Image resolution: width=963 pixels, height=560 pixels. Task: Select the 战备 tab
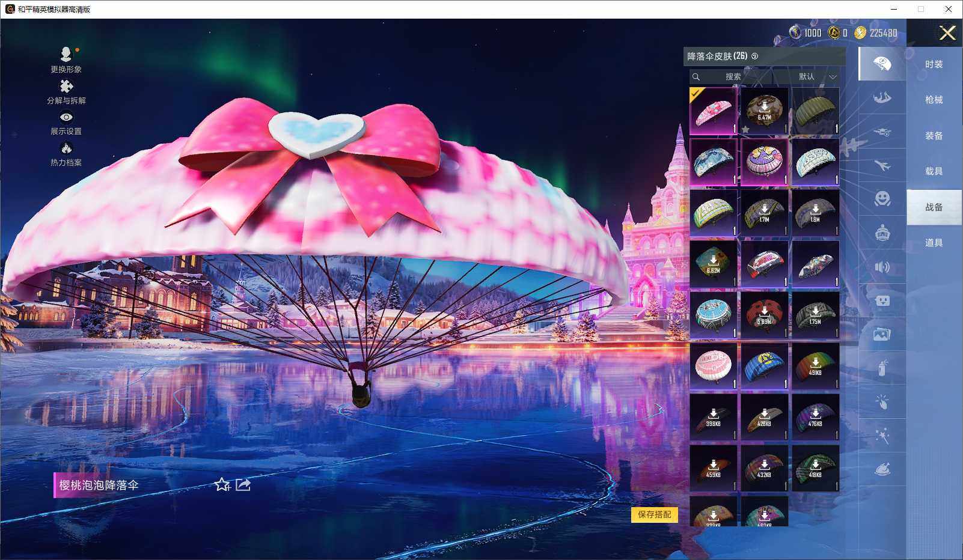click(x=934, y=207)
